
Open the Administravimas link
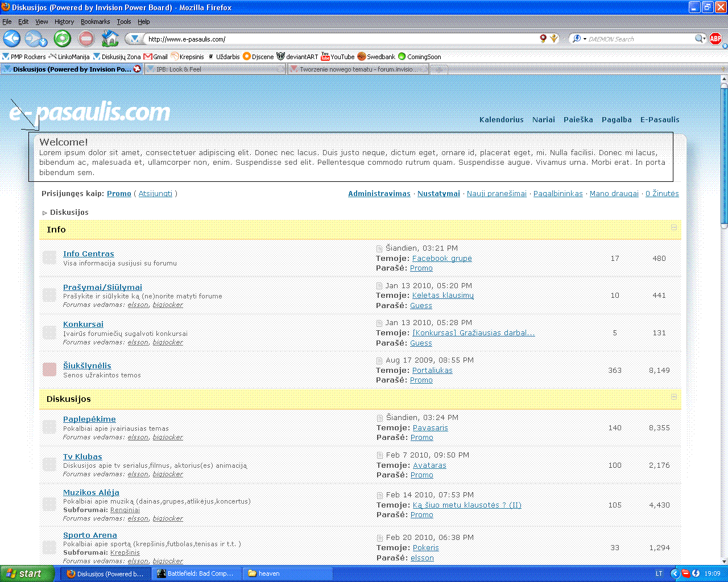379,194
